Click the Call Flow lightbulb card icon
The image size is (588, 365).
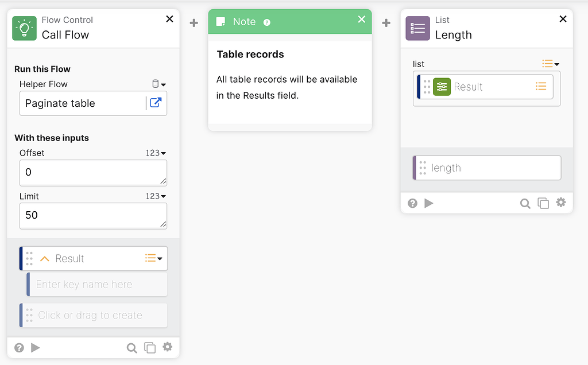[x=24, y=28]
